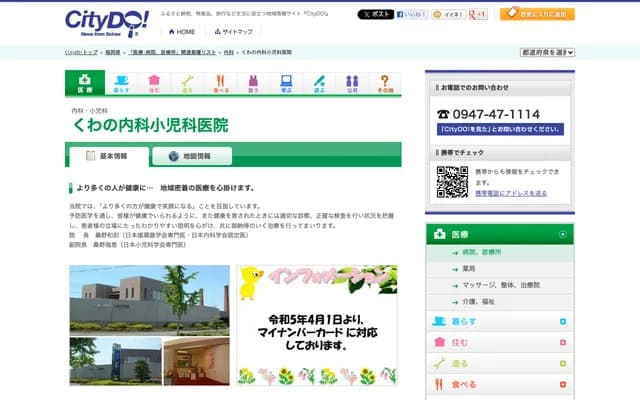Click the CityDO! logo
Screen dimensions: 640x400
(x=107, y=23)
